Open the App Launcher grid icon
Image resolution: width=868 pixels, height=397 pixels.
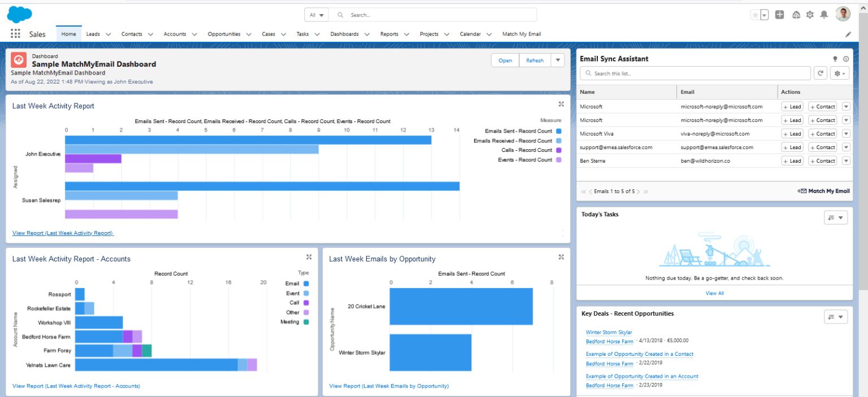point(15,33)
